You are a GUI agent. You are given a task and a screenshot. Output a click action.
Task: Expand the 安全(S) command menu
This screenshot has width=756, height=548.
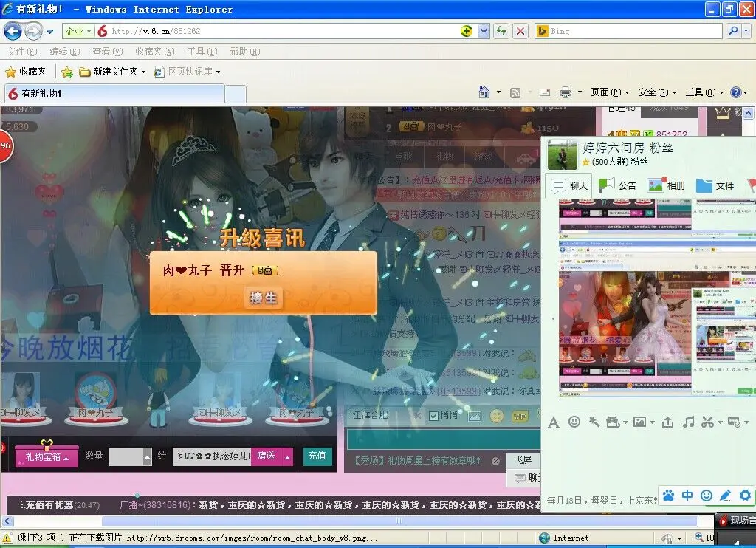pos(657,92)
